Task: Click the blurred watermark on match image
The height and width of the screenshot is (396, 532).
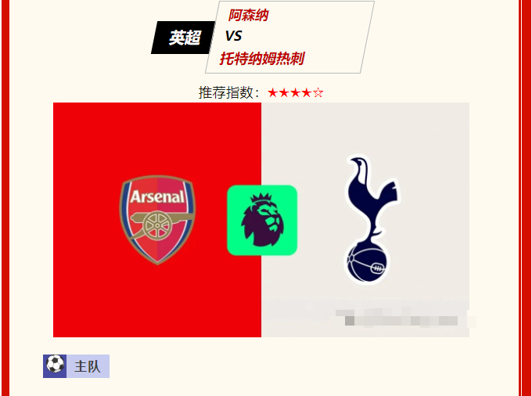Action: pyautogui.click(x=405, y=319)
